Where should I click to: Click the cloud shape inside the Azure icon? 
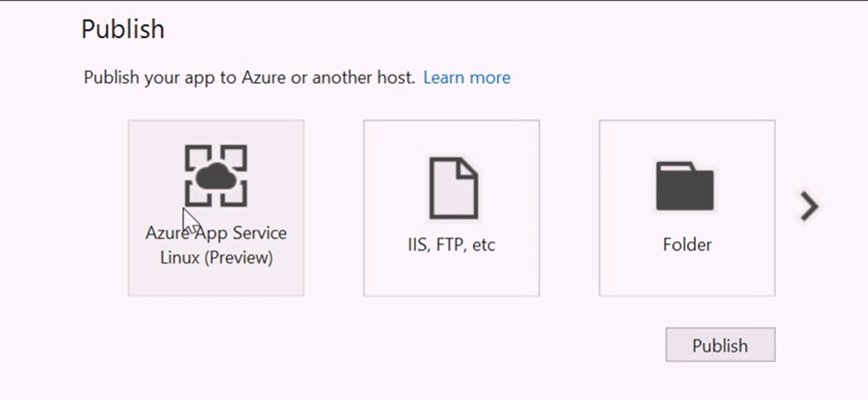coord(216,178)
